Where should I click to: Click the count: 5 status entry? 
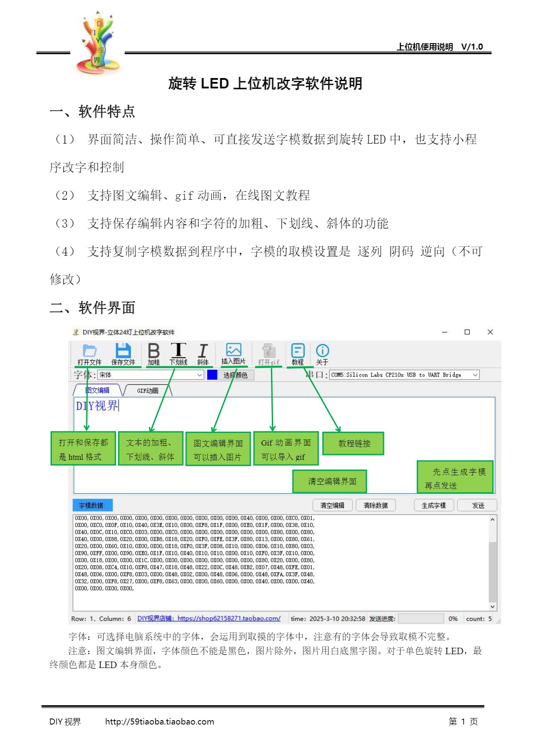[479, 619]
